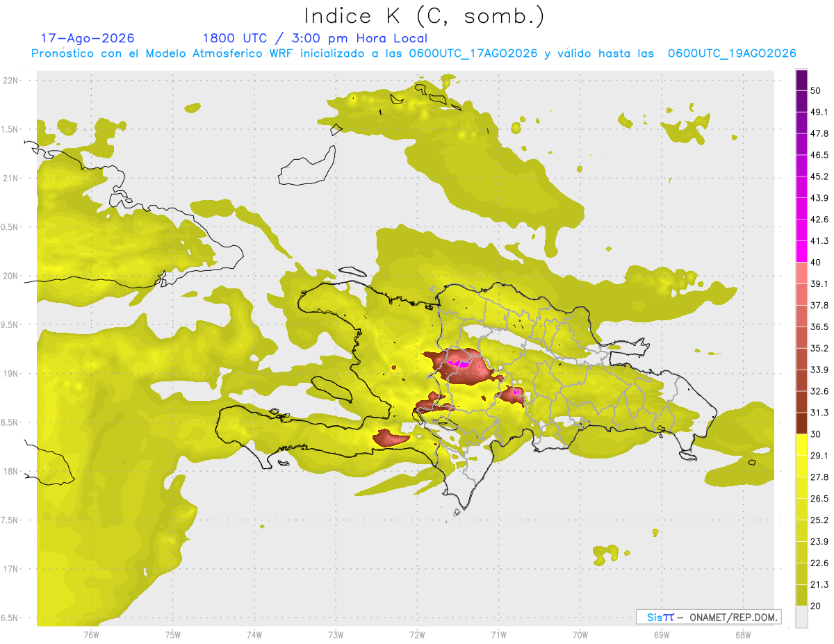Select the dark brown colorbar segment between 30 and 31.3

tap(802, 423)
